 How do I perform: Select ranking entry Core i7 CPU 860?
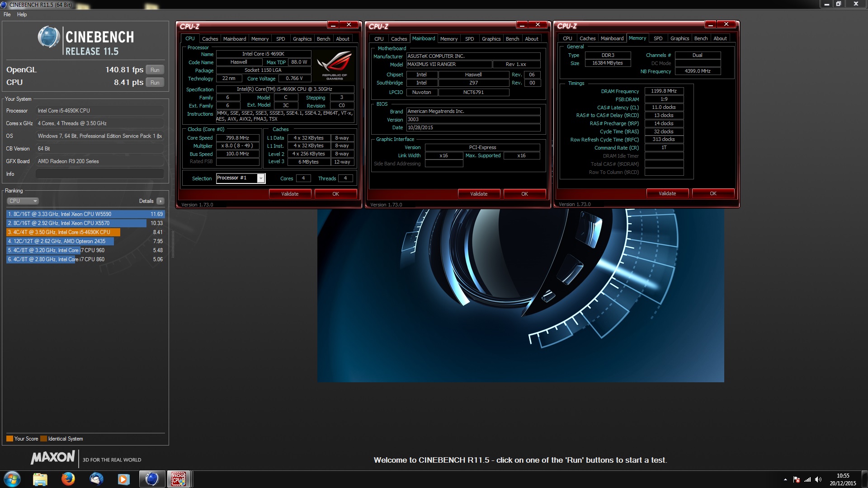(x=85, y=259)
